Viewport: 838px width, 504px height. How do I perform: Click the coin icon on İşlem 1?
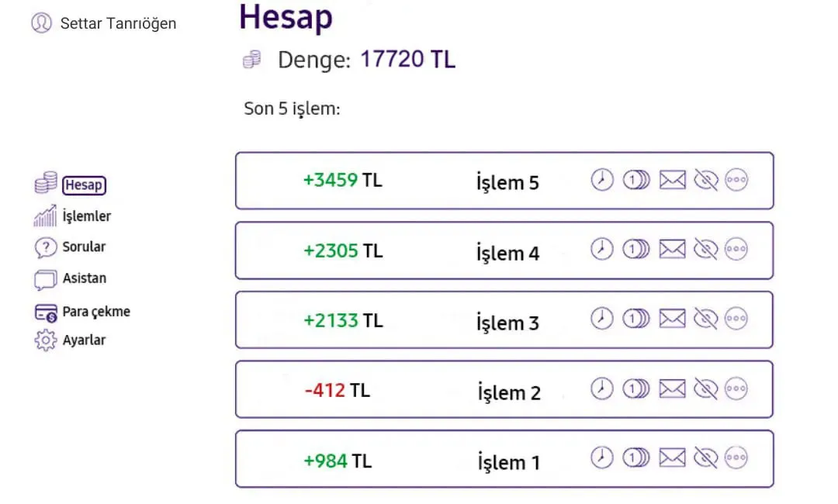(636, 458)
